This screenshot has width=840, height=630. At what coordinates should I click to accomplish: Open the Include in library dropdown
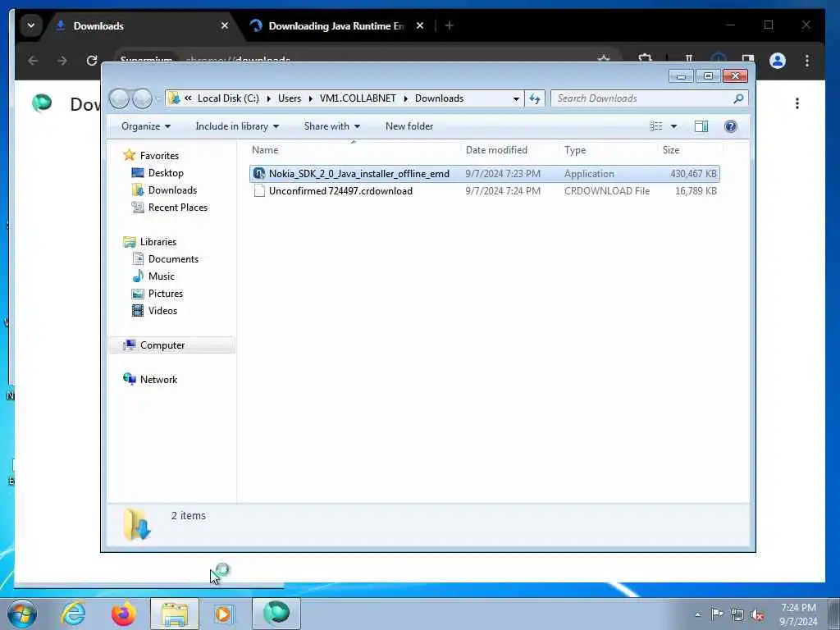(x=237, y=126)
